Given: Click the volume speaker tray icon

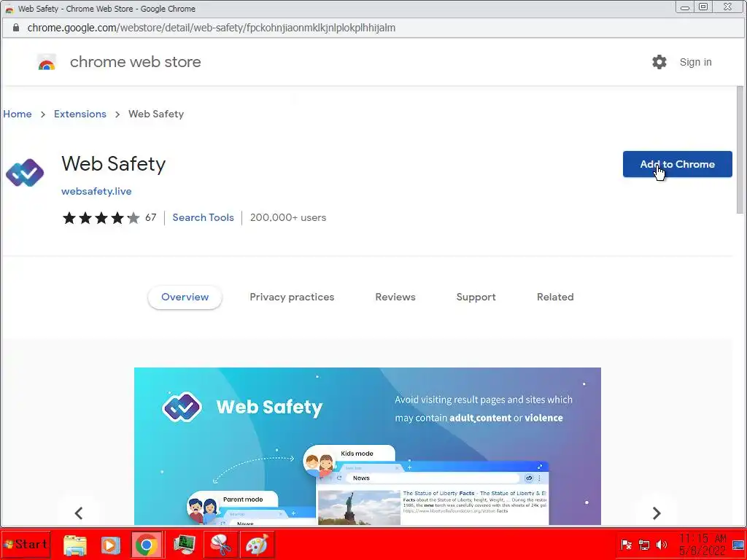Looking at the screenshot, I should click(x=662, y=544).
